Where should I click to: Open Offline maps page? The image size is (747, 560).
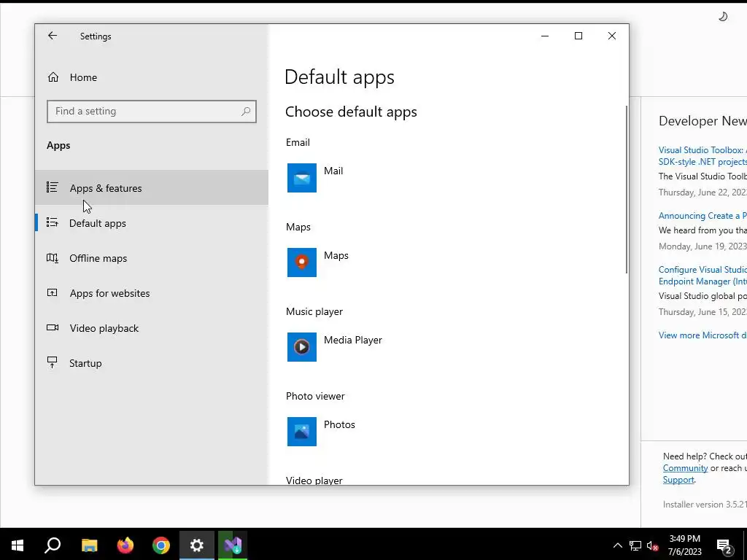(x=152, y=258)
